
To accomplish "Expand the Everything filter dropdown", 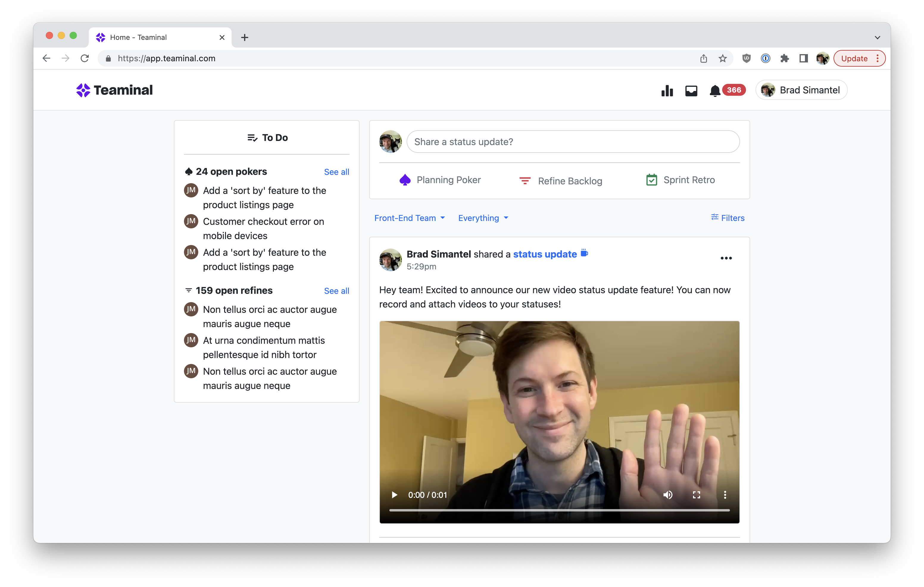I will (483, 218).
